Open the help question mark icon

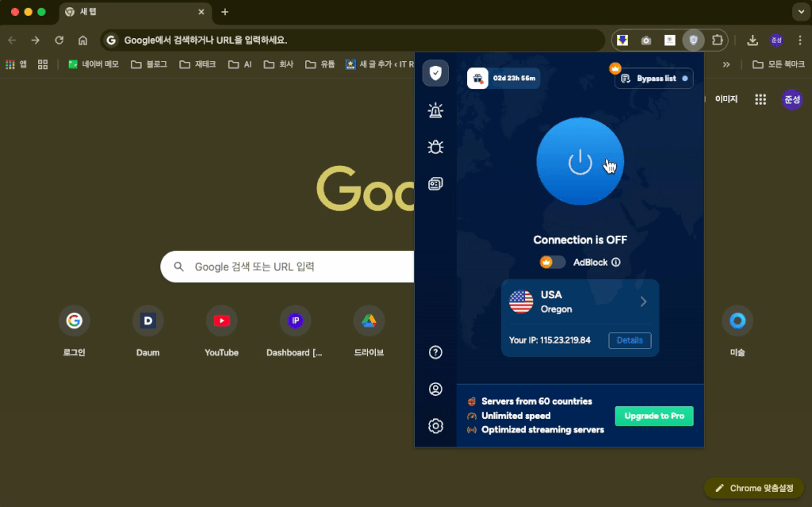[435, 352]
